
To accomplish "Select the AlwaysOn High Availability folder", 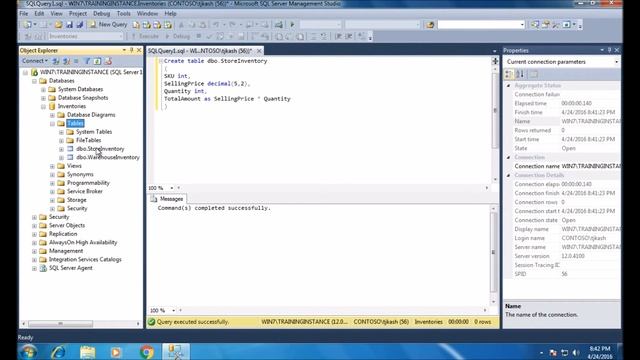I will pos(83,242).
